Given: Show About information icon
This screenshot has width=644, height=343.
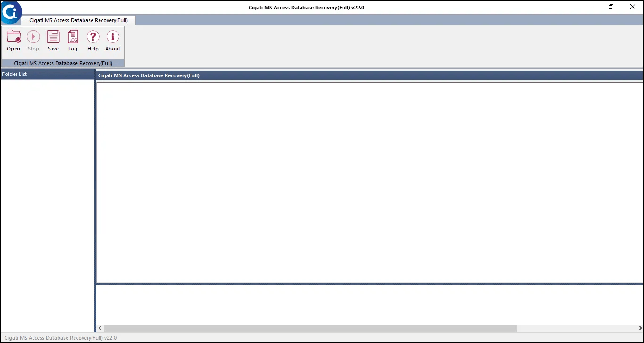Looking at the screenshot, I should tap(113, 37).
